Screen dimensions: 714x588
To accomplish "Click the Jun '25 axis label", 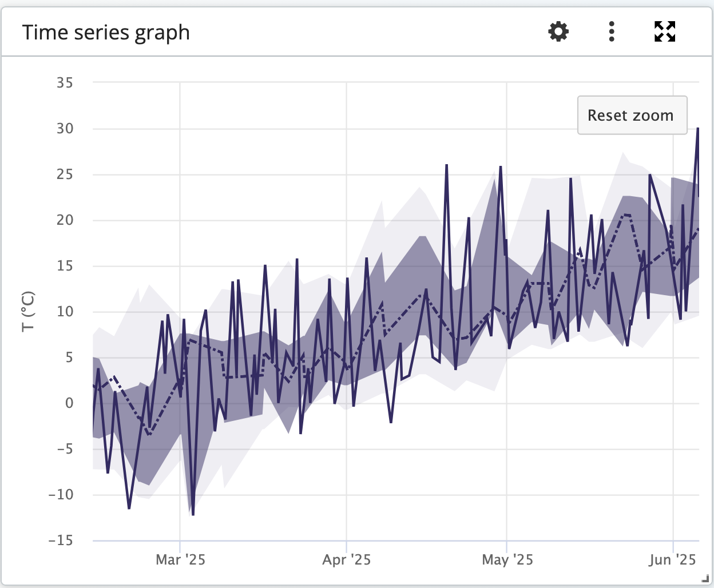I will coord(672,560).
